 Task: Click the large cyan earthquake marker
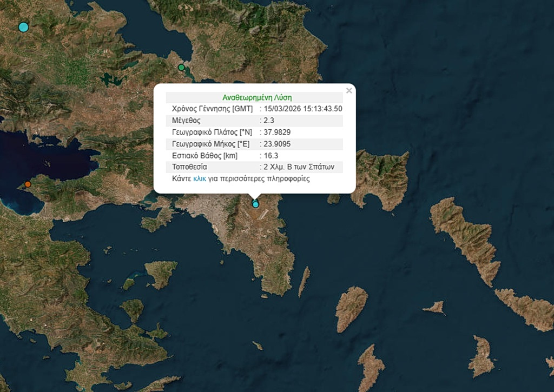23,26
